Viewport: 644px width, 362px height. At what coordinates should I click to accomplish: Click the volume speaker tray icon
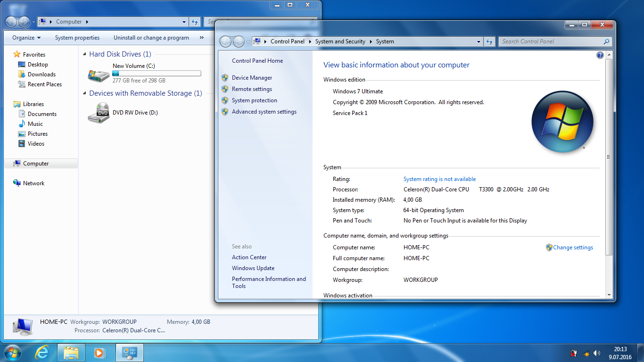point(597,353)
